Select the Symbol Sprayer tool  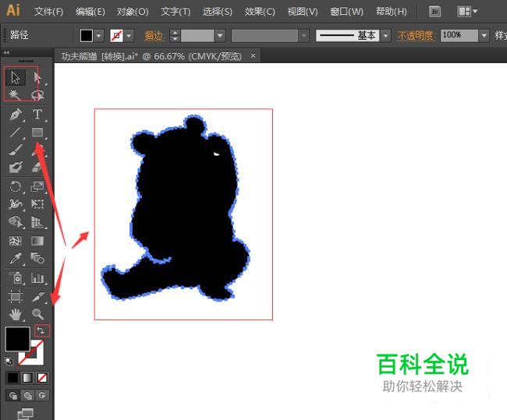[15, 278]
